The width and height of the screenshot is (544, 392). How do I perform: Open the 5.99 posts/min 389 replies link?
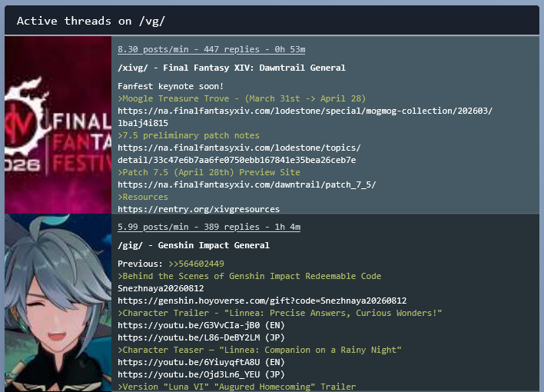click(209, 227)
